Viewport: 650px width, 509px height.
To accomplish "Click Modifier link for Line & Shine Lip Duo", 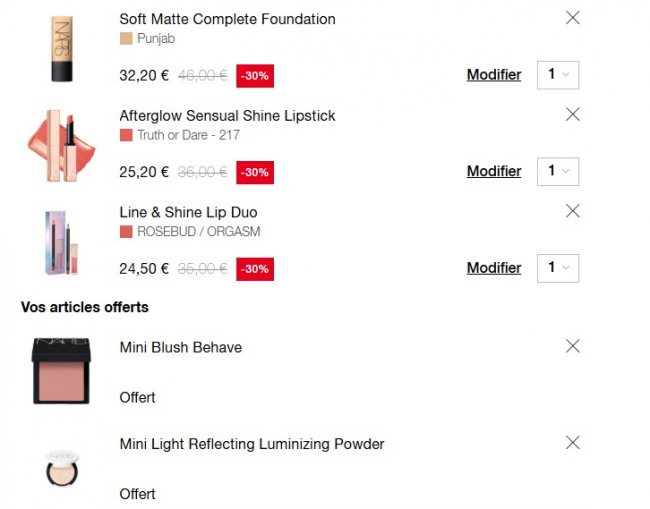I will click(x=494, y=268).
